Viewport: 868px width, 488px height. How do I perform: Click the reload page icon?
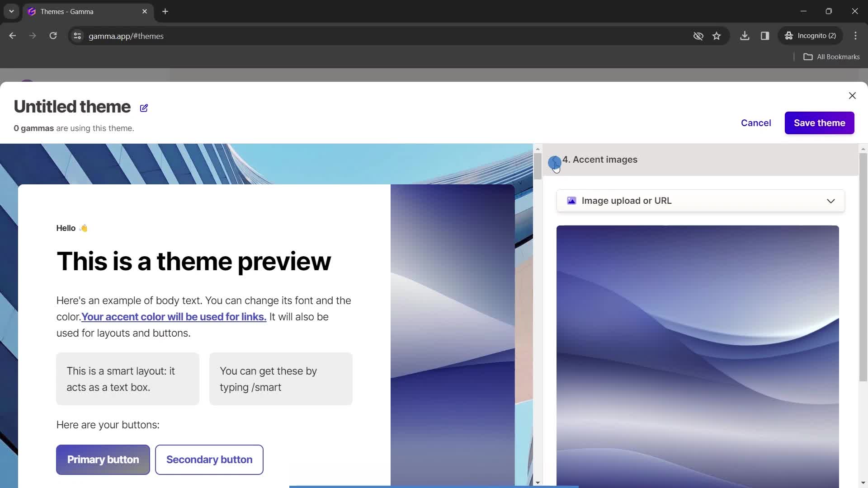point(53,36)
